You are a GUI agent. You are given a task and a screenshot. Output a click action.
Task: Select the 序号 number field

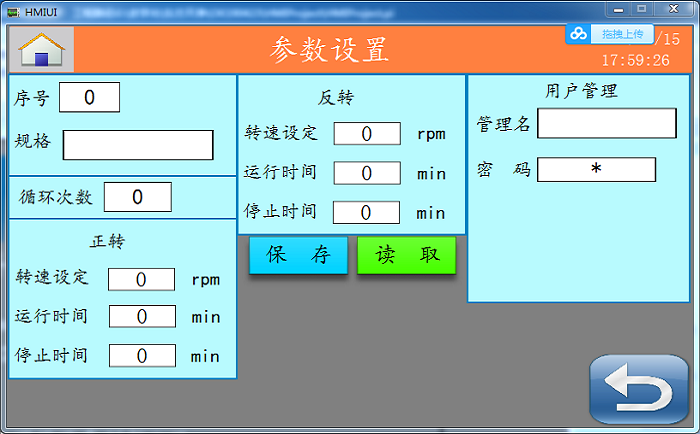[89, 97]
